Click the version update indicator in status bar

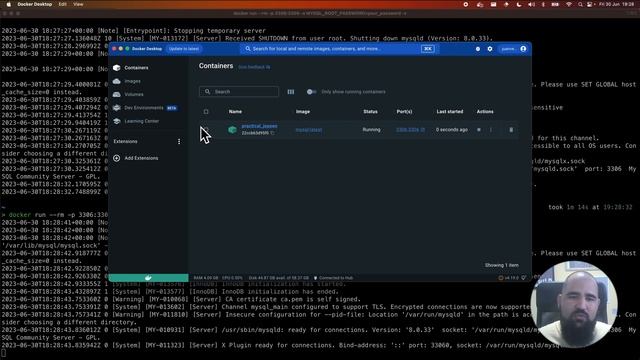pos(508,278)
